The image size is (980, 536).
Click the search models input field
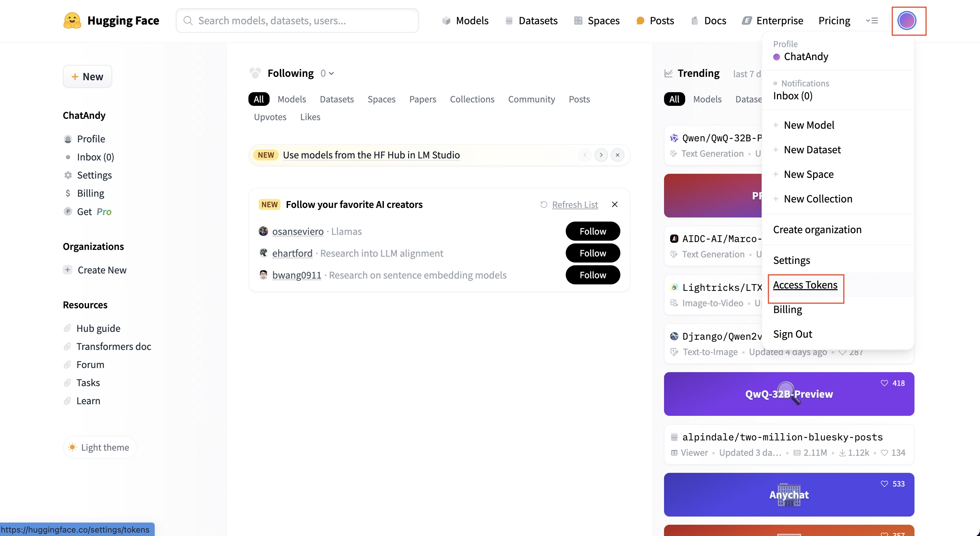pos(297,20)
